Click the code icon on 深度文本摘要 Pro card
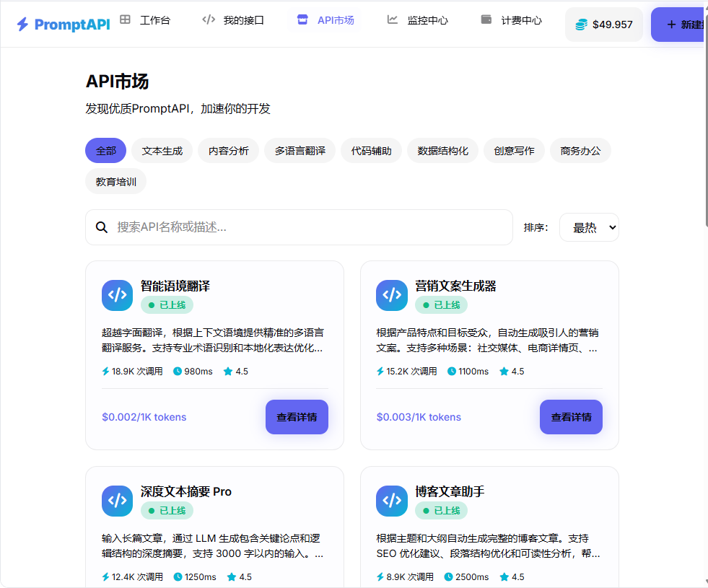 click(x=117, y=501)
